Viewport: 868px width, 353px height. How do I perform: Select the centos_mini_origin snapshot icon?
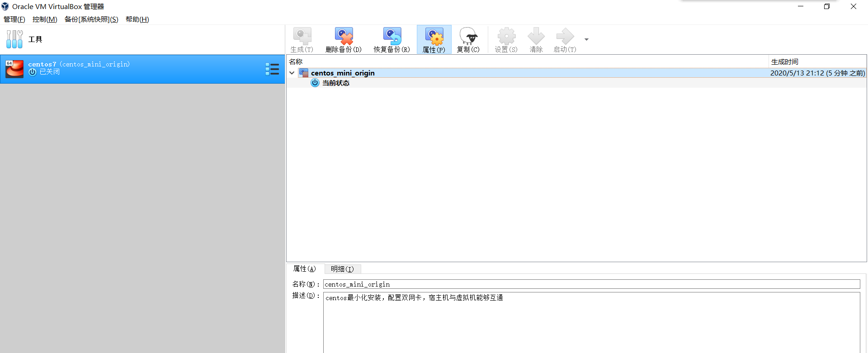click(x=304, y=73)
